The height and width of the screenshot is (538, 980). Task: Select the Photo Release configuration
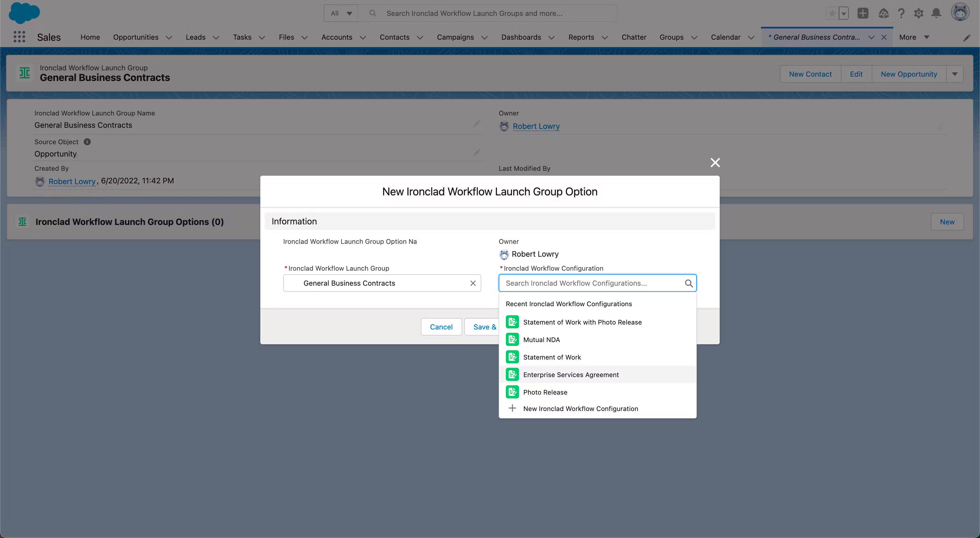(597, 392)
